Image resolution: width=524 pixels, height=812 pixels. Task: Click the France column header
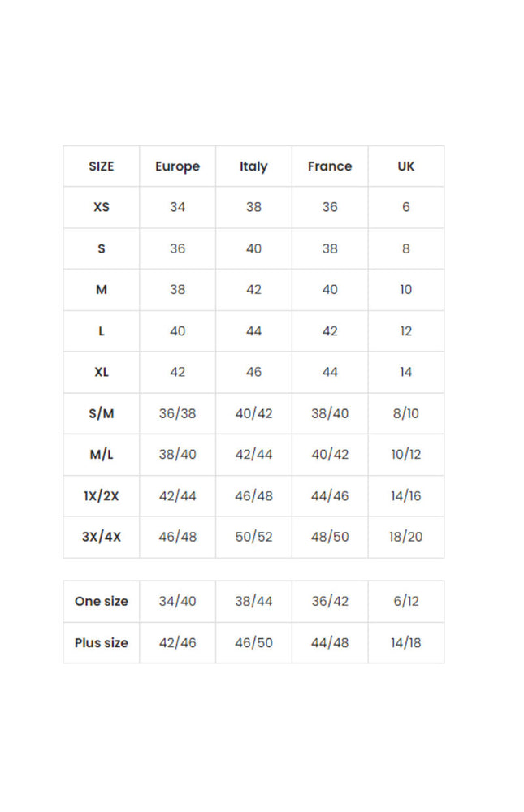pyautogui.click(x=330, y=166)
